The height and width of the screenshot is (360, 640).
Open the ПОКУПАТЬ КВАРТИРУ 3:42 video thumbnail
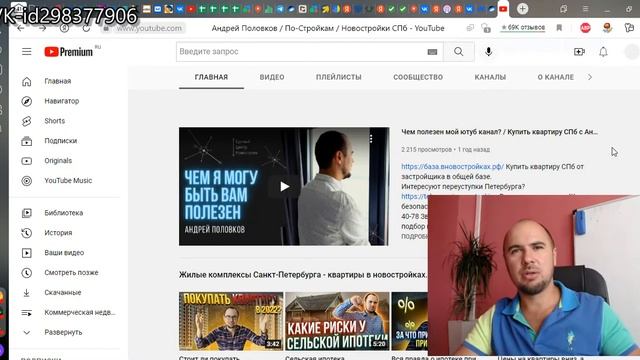tap(231, 321)
